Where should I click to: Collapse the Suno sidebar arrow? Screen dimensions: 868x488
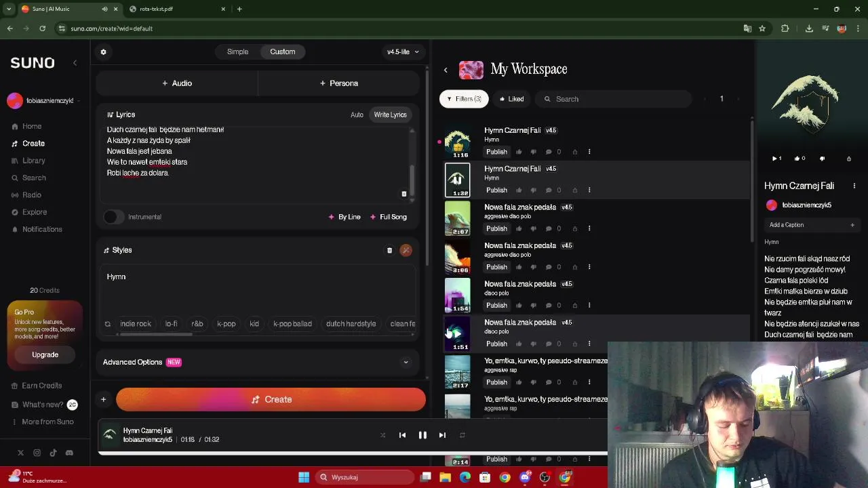75,62
